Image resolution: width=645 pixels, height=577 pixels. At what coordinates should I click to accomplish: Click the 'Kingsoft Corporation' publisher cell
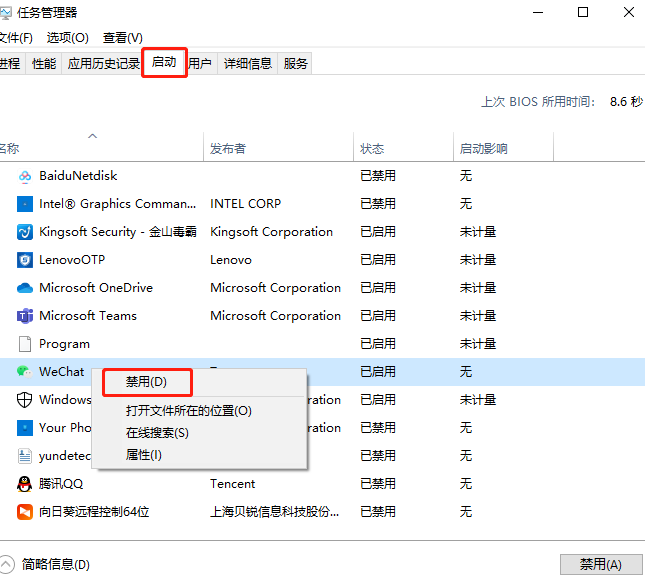(x=271, y=232)
